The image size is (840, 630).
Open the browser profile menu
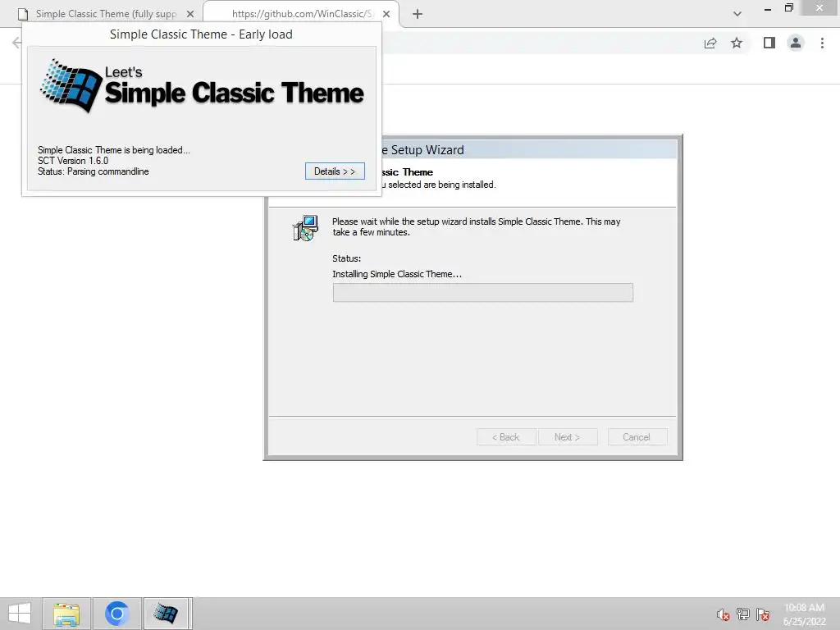[x=796, y=43]
